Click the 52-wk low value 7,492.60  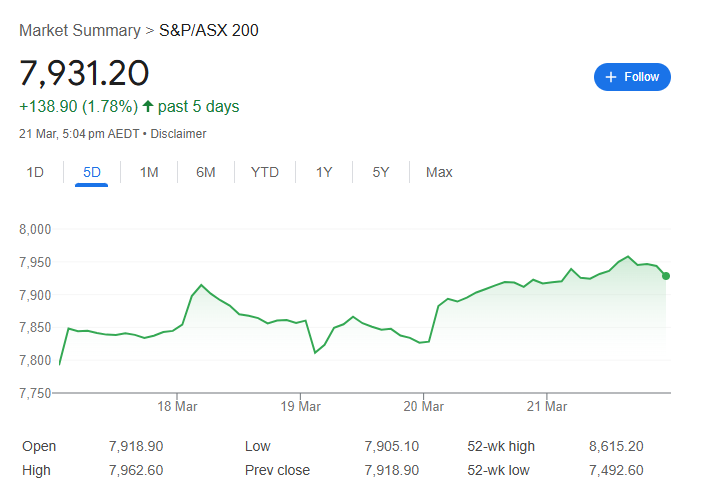[x=616, y=470]
